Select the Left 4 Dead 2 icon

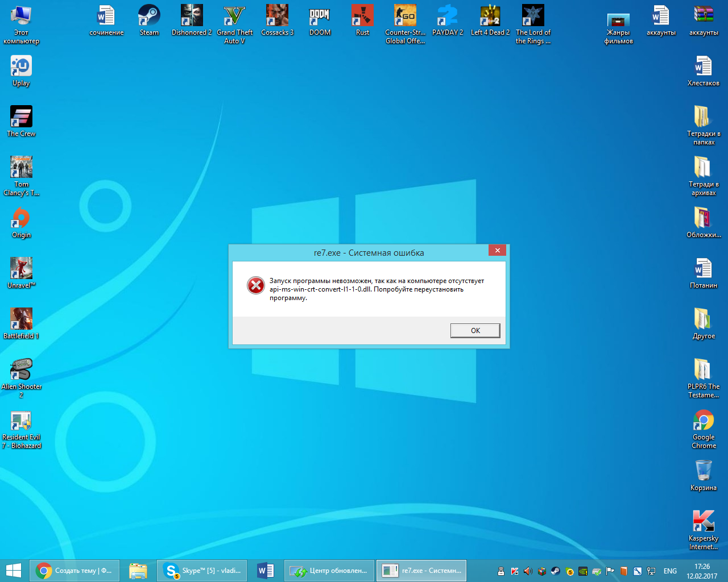pyautogui.click(x=490, y=20)
